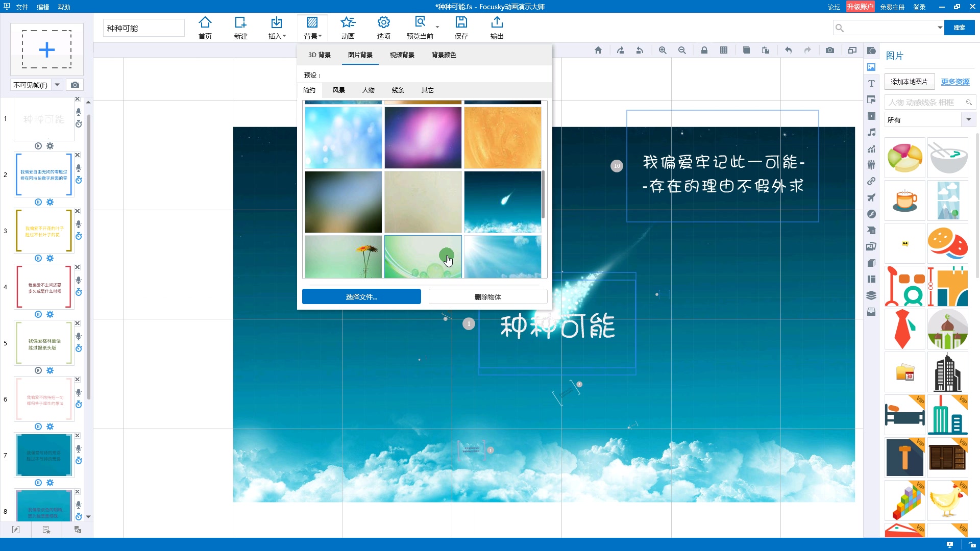Click the 动画 toolbar icon
This screenshot has height=551, width=980.
pyautogui.click(x=349, y=27)
